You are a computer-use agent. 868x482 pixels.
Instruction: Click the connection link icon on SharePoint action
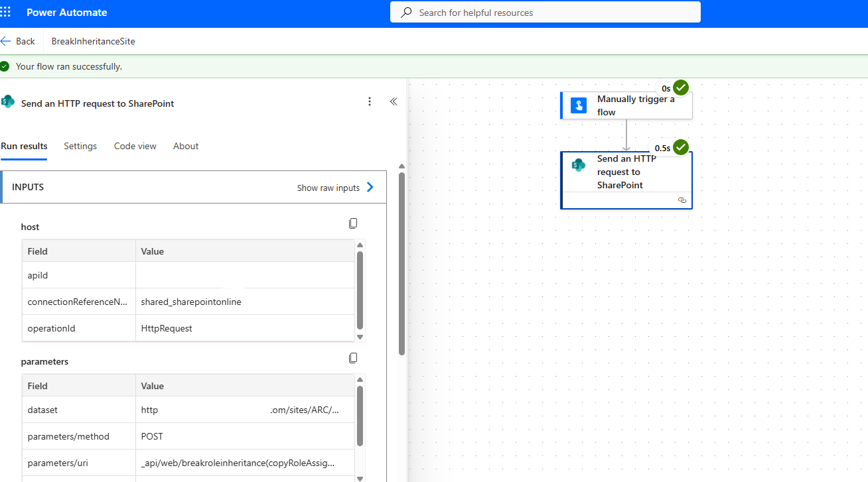point(682,200)
